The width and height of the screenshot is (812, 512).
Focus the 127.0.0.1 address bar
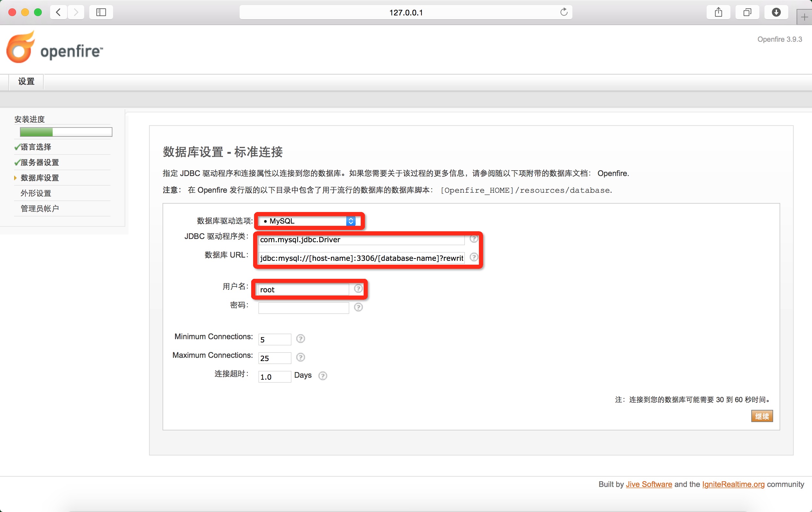[406, 13]
